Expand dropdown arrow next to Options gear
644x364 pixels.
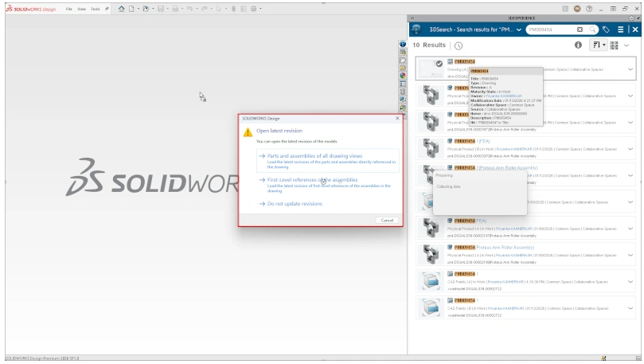coord(260,9)
